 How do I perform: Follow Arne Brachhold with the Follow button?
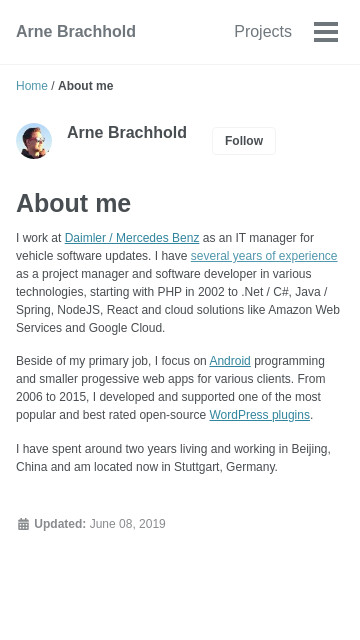pyautogui.click(x=244, y=141)
